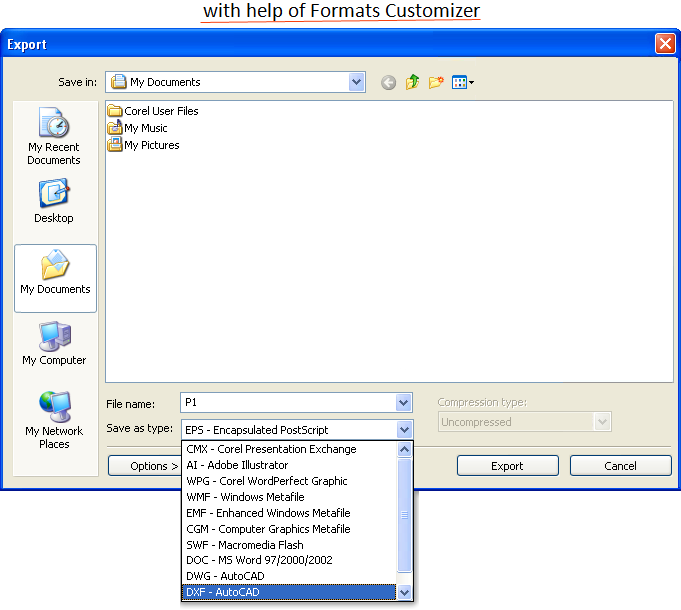This screenshot has width=681, height=610.
Task: Expand the Save in location dropdown
Action: click(357, 82)
